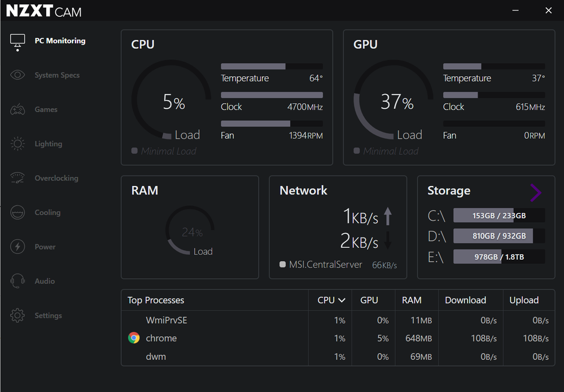Select the Overclocking gauge icon
This screenshot has height=392, width=564.
[18, 178]
